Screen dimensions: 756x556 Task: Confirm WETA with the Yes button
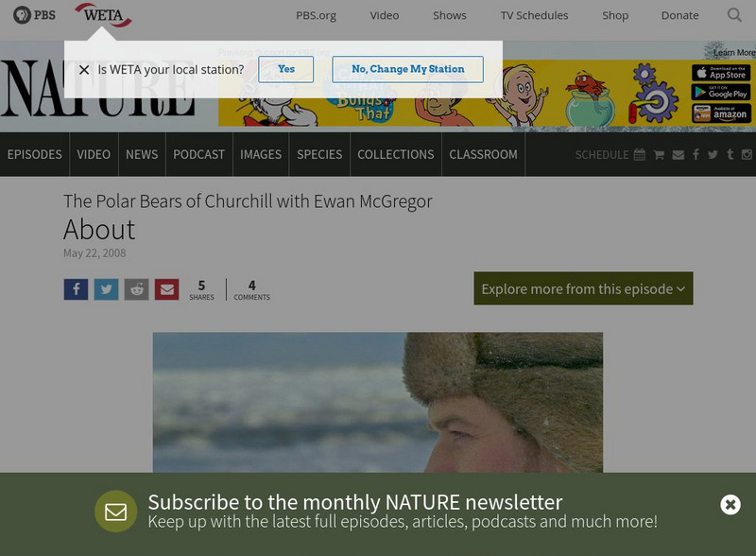[x=286, y=69]
